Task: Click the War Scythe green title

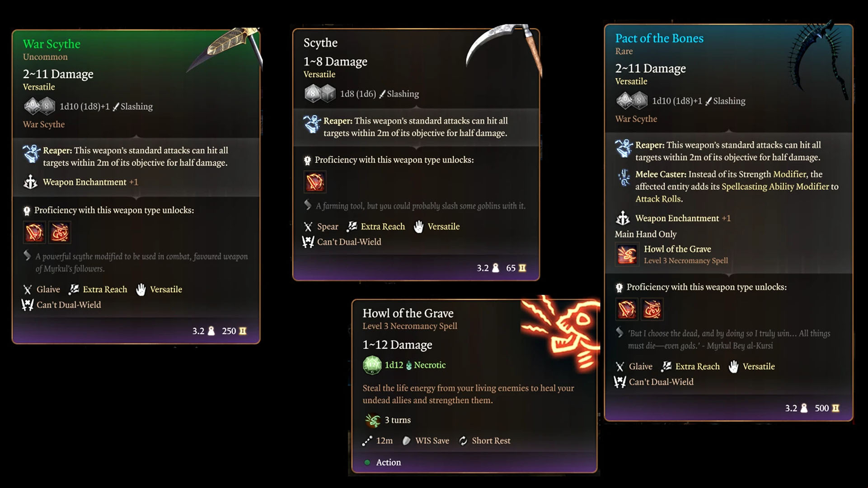Action: tap(52, 44)
